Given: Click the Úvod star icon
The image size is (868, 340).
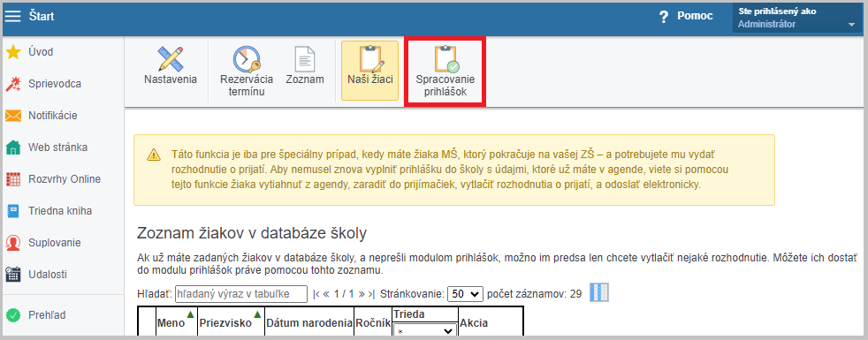Looking at the screenshot, I should 13,52.
